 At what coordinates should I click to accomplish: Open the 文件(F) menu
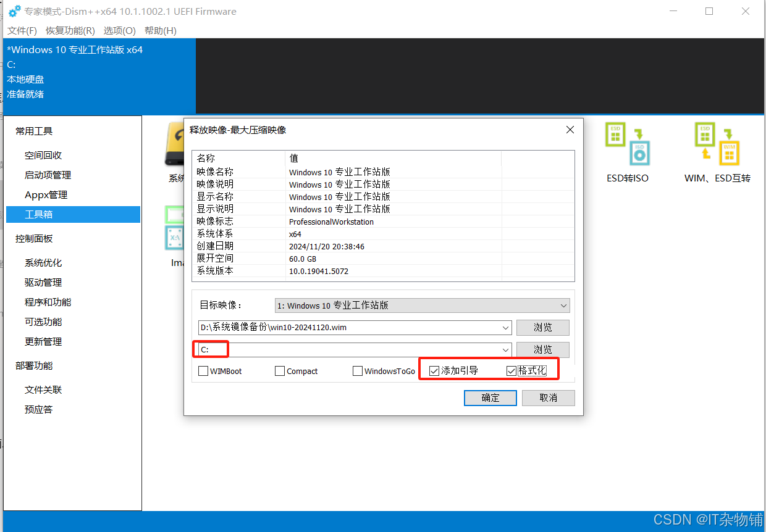pyautogui.click(x=22, y=30)
